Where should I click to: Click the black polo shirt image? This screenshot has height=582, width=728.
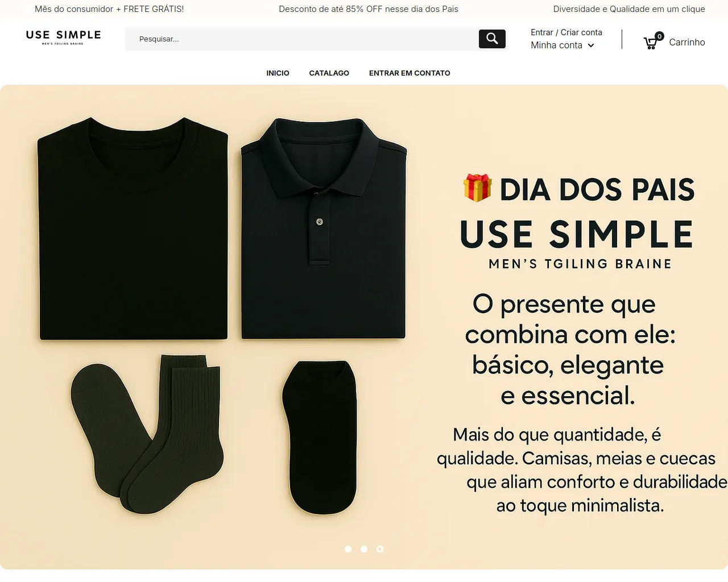click(324, 228)
